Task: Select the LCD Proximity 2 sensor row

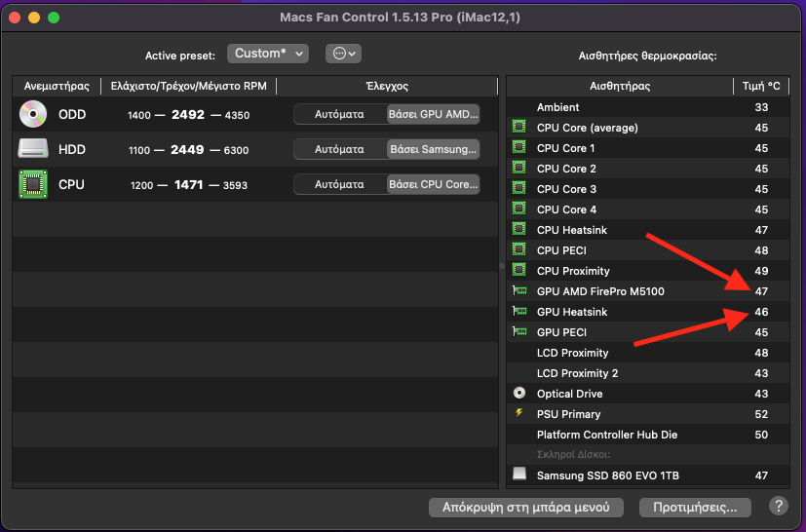Action: point(648,373)
